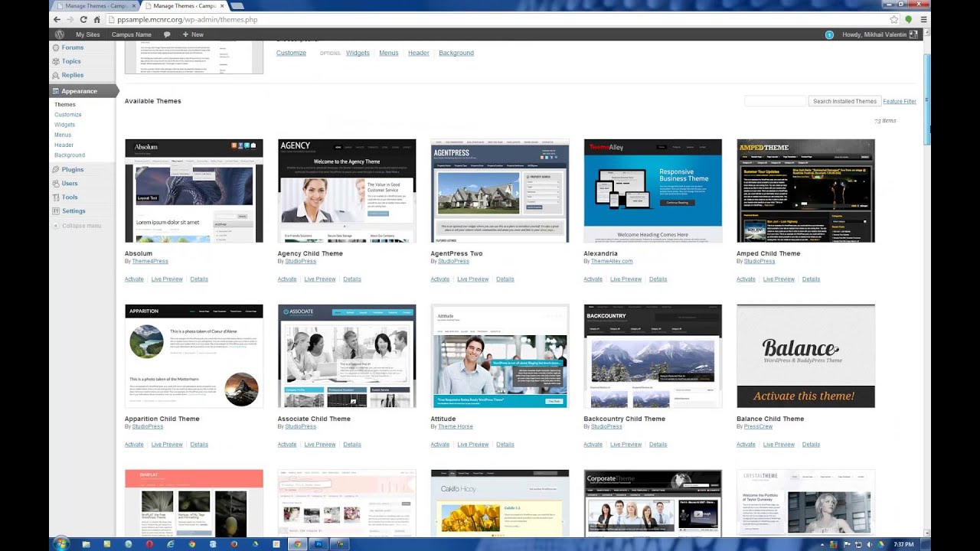This screenshot has width=980, height=551.
Task: Collapse the admin sidebar menu
Action: (x=77, y=226)
